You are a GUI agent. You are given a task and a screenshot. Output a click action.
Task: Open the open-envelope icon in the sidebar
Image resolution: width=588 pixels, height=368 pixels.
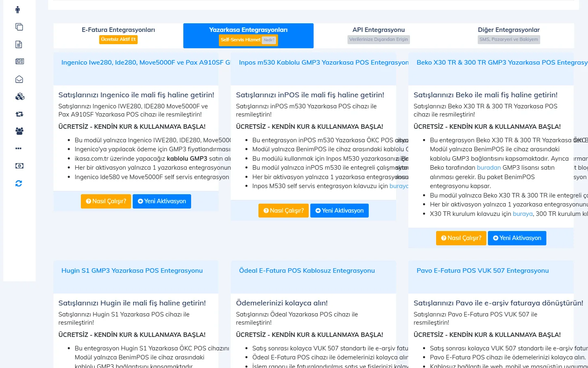(x=19, y=79)
